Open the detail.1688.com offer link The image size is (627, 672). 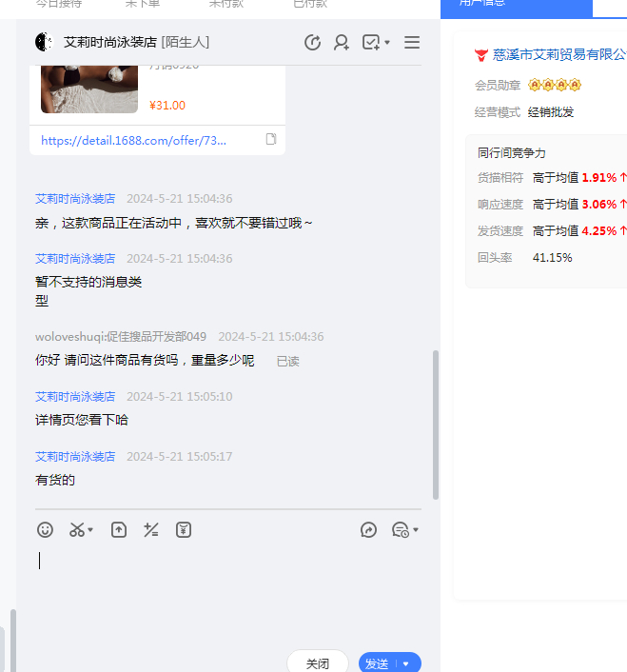click(133, 141)
